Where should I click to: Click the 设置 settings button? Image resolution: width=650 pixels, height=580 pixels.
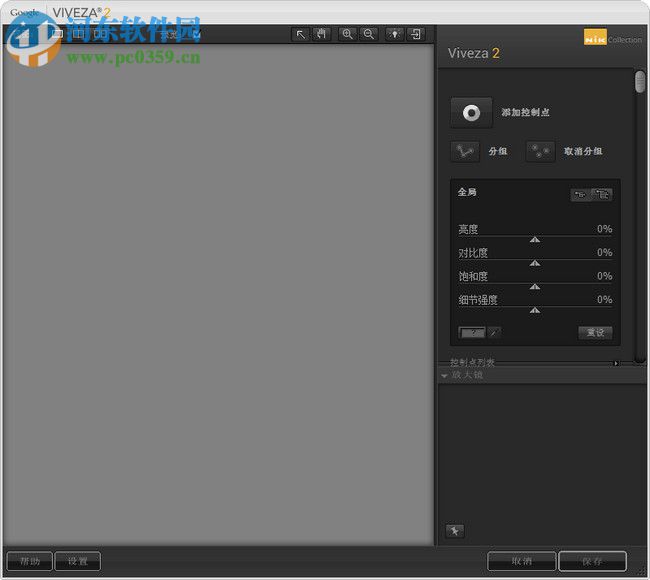pos(78,561)
